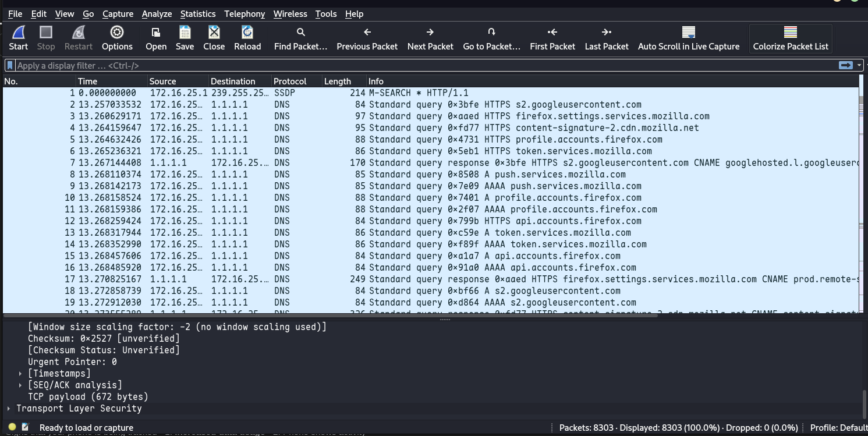The width and height of the screenshot is (868, 436).
Task: Select packet 17 query response 0xaaed
Action: point(431,279)
